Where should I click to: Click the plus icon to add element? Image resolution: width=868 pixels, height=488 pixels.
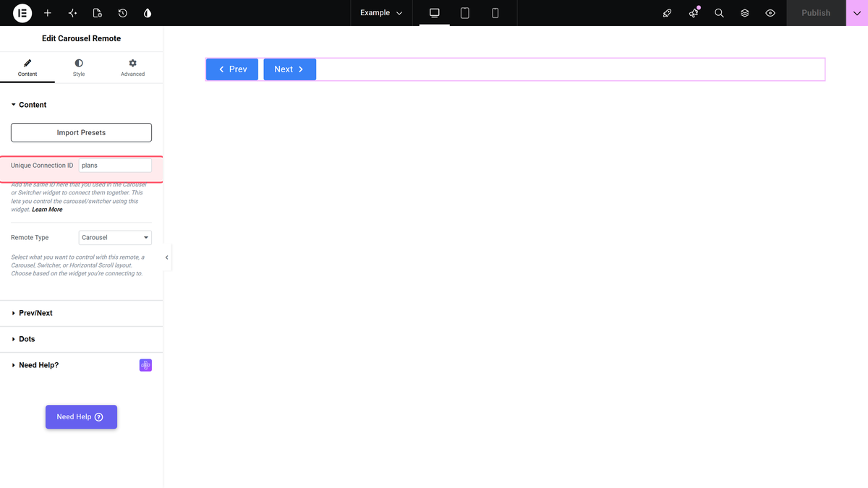[48, 13]
